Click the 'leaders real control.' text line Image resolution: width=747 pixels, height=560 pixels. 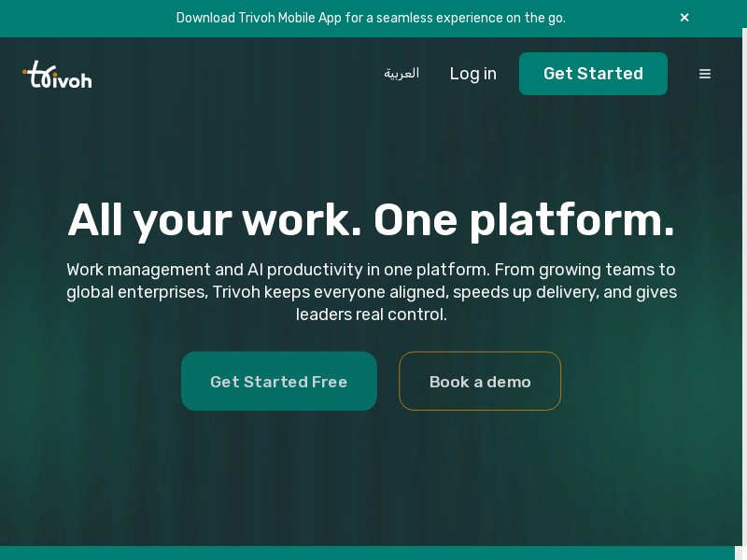pos(372,315)
